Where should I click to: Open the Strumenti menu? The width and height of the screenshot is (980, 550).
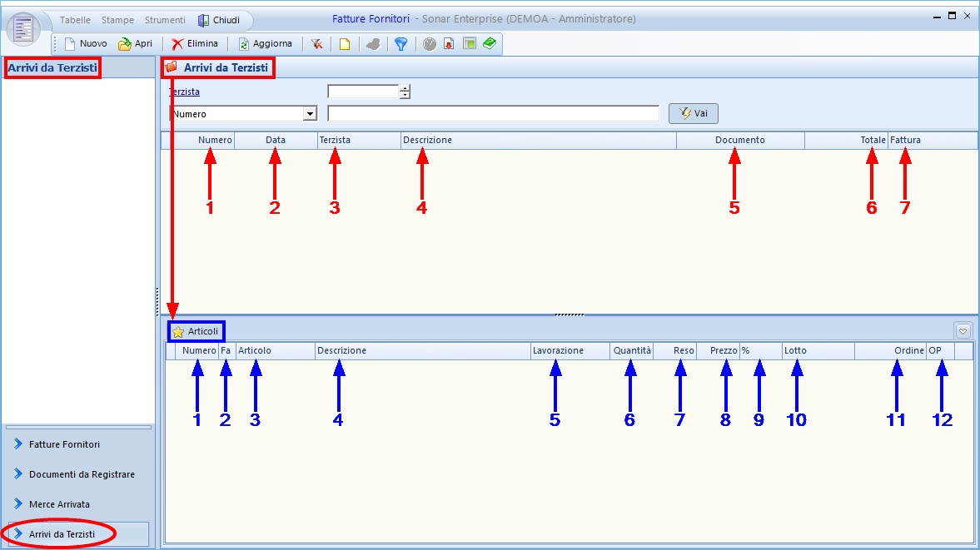(x=165, y=20)
